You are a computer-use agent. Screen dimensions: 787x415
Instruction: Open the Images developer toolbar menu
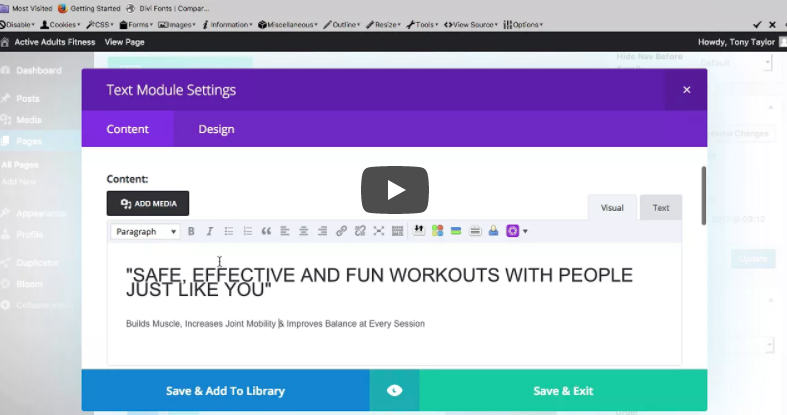[x=177, y=25]
